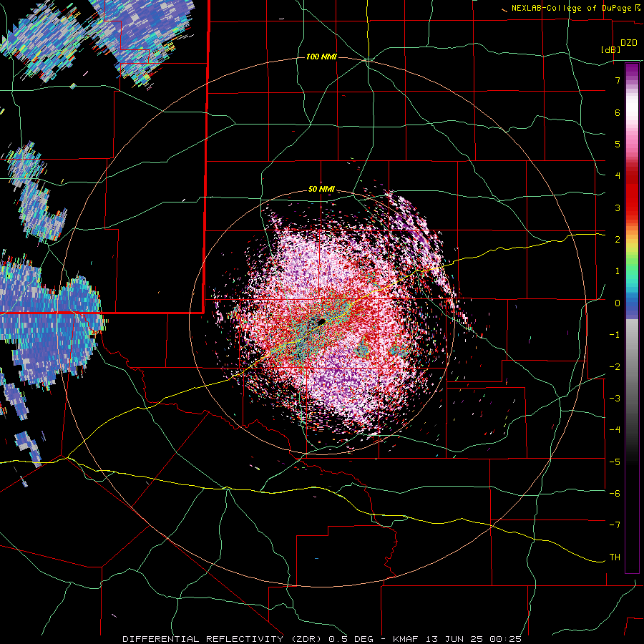Click the color scale value "4"

tap(618, 176)
